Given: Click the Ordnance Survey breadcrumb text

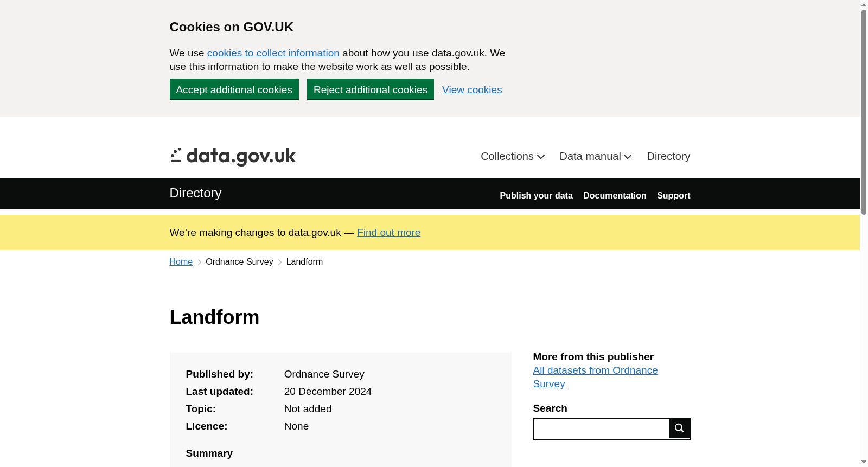Looking at the screenshot, I should click(239, 262).
